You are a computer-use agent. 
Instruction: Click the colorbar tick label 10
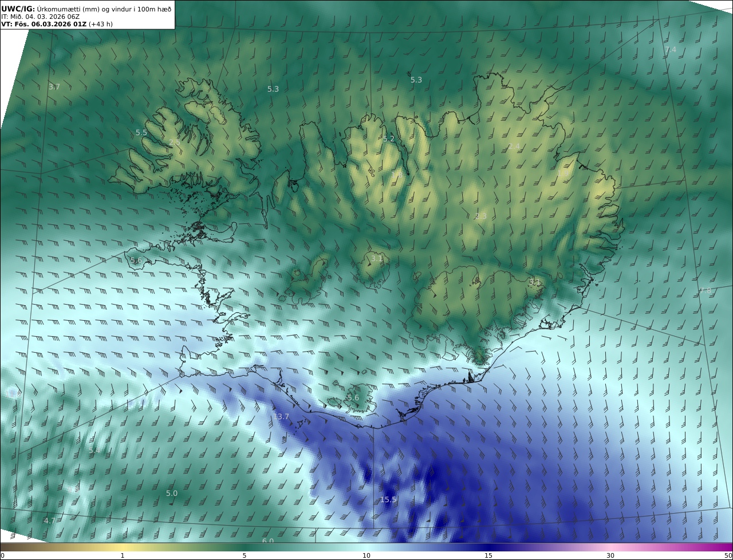coord(366,555)
